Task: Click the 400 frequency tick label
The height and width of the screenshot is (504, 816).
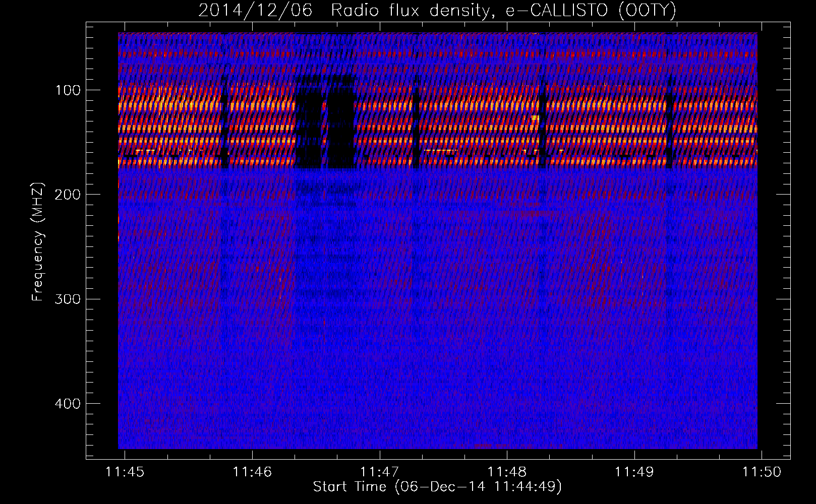Action: pos(68,403)
